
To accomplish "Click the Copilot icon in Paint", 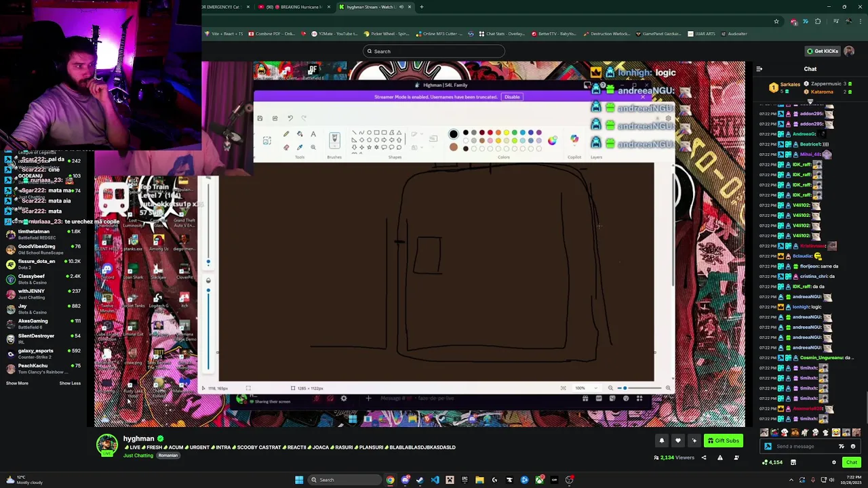I will pos(574,140).
